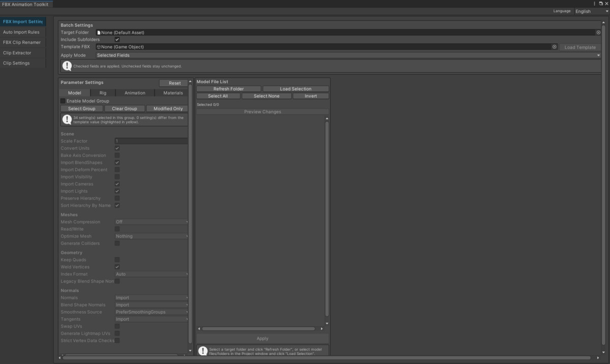Click the Invert button
Image resolution: width=610 pixels, height=364 pixels.
311,96
